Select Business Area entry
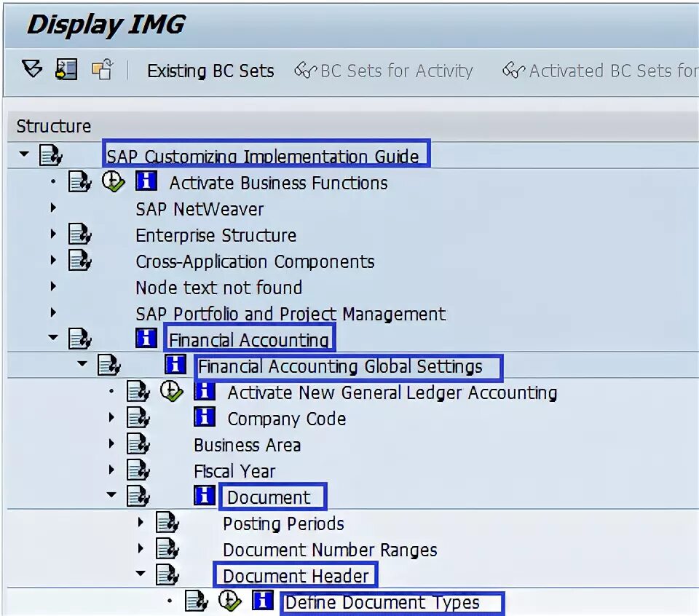Viewport: 699px width, 616px height. point(248,446)
